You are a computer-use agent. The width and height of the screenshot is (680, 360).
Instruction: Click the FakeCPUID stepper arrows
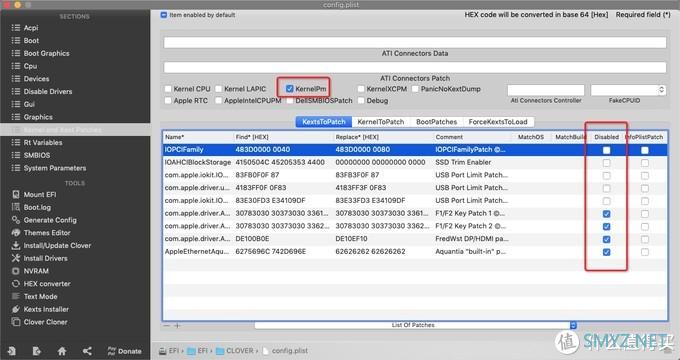click(661, 90)
